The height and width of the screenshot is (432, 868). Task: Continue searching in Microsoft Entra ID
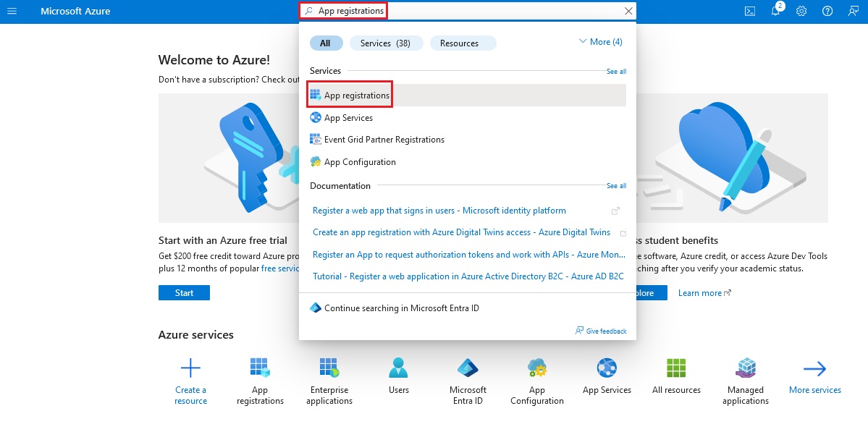pyautogui.click(x=401, y=308)
